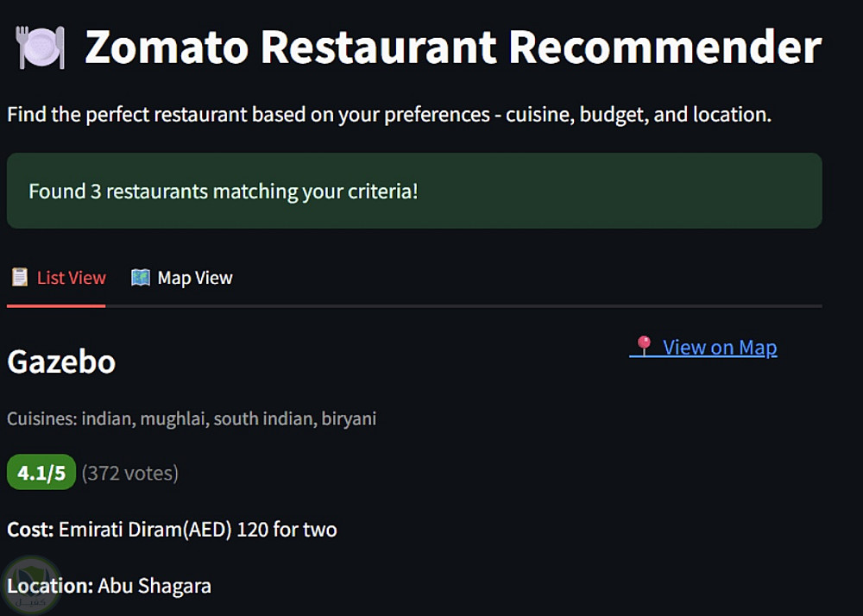Click the notepad icon beside List View
The image size is (863, 616).
(19, 277)
